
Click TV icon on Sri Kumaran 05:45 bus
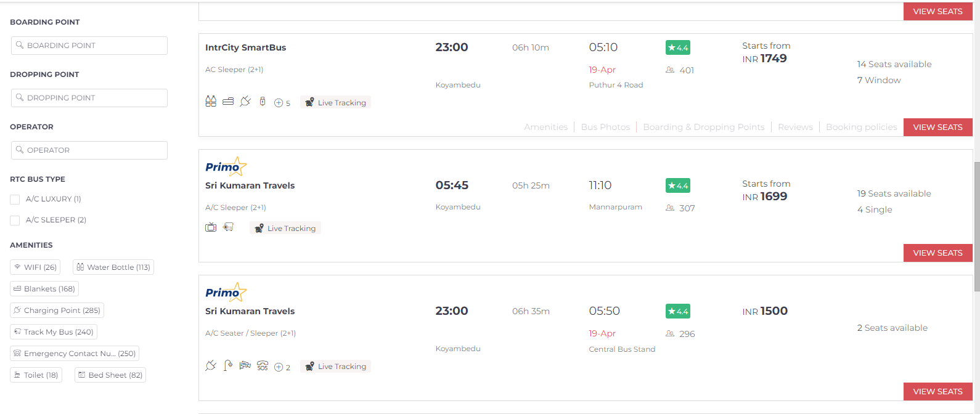click(211, 227)
